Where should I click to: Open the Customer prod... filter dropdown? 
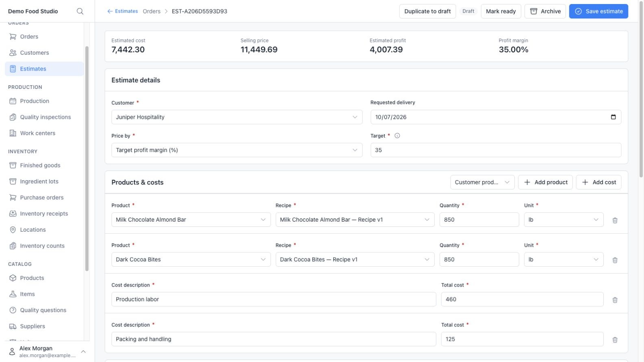pos(482,182)
